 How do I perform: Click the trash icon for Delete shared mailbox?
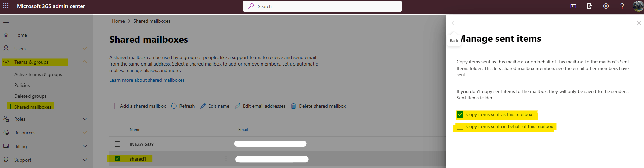click(x=293, y=106)
